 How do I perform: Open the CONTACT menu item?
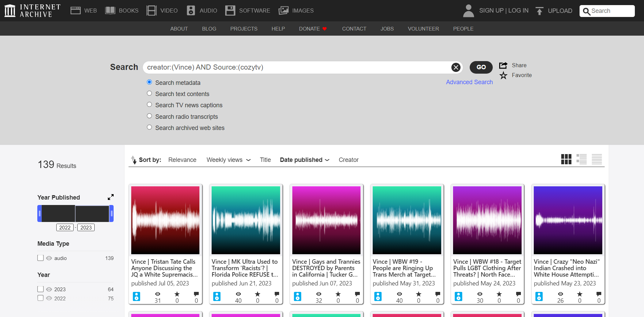coord(354,29)
